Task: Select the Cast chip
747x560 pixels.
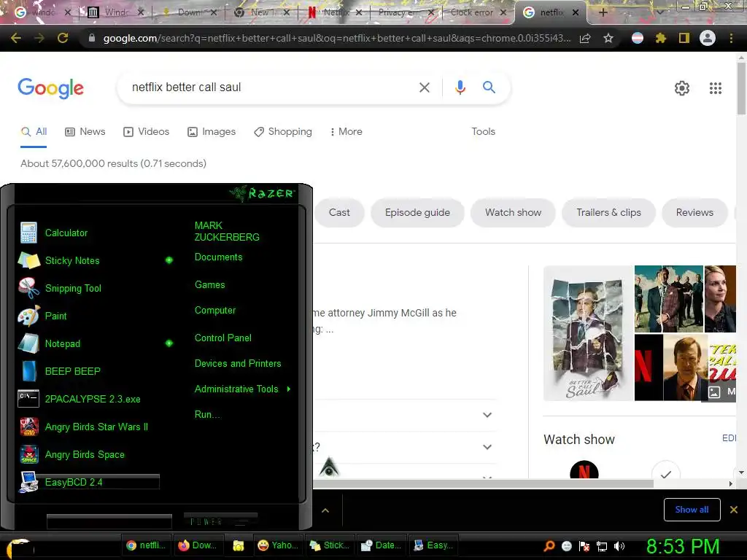Action: point(339,212)
